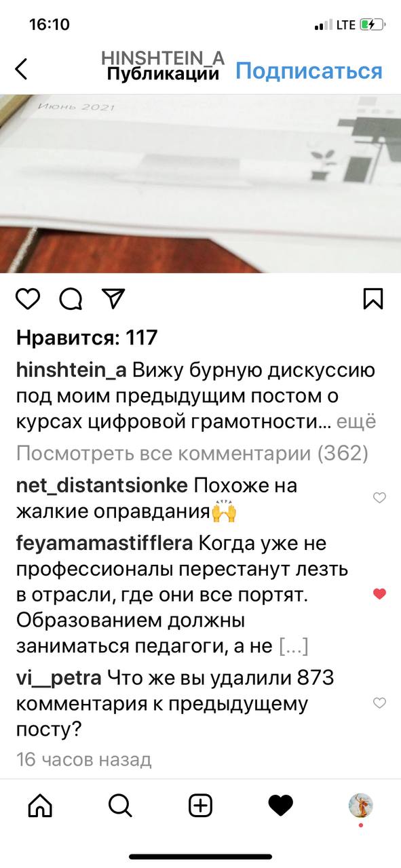Share the post via the paper plane icon
The height and width of the screenshot is (868, 401).
[x=113, y=298]
